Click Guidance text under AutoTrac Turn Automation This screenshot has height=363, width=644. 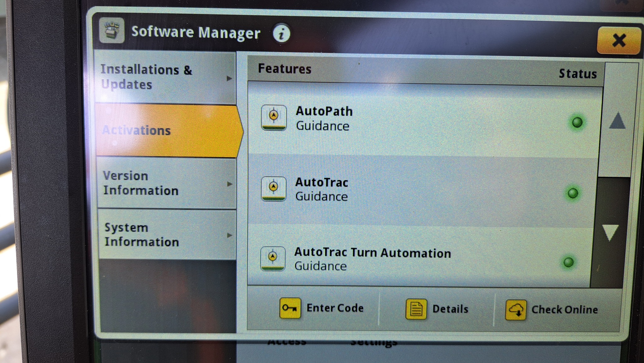click(x=320, y=266)
